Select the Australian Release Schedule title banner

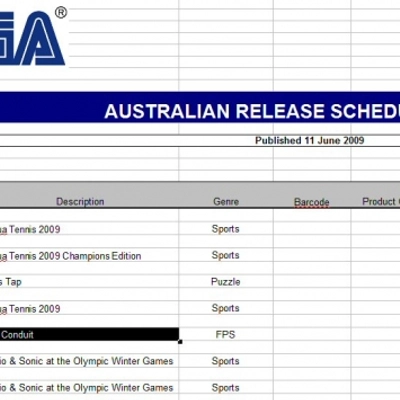[200, 107]
